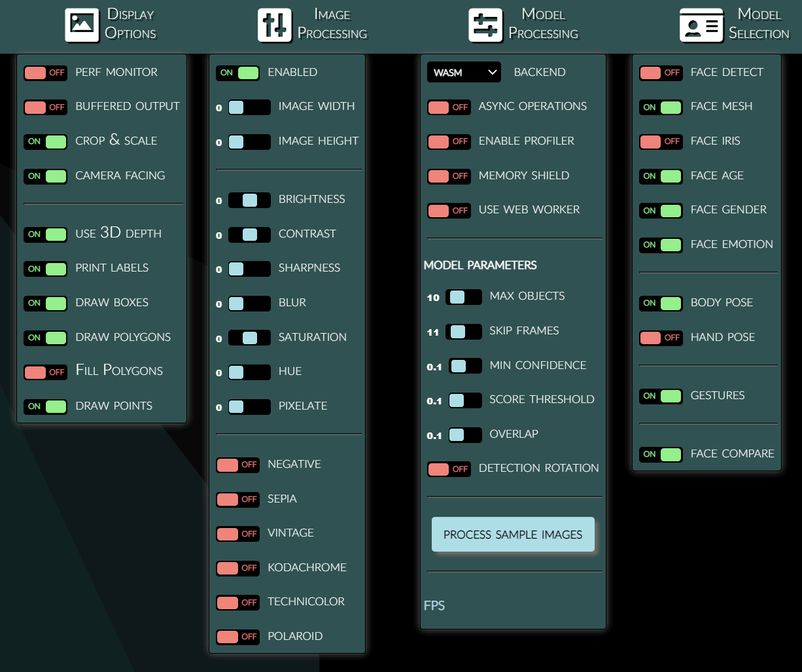The image size is (802, 672).
Task: Click the FPS label
Action: click(434, 606)
